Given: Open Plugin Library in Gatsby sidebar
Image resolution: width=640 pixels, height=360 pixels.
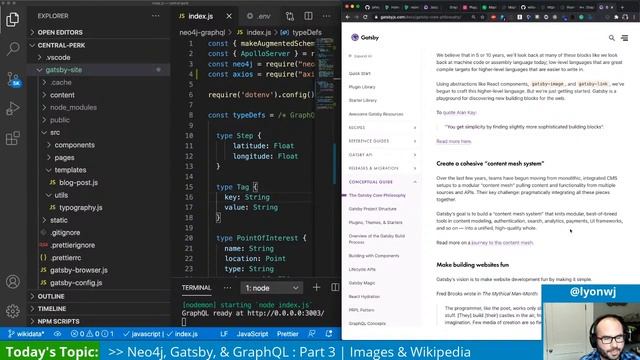Looking at the screenshot, I should tap(362, 87).
